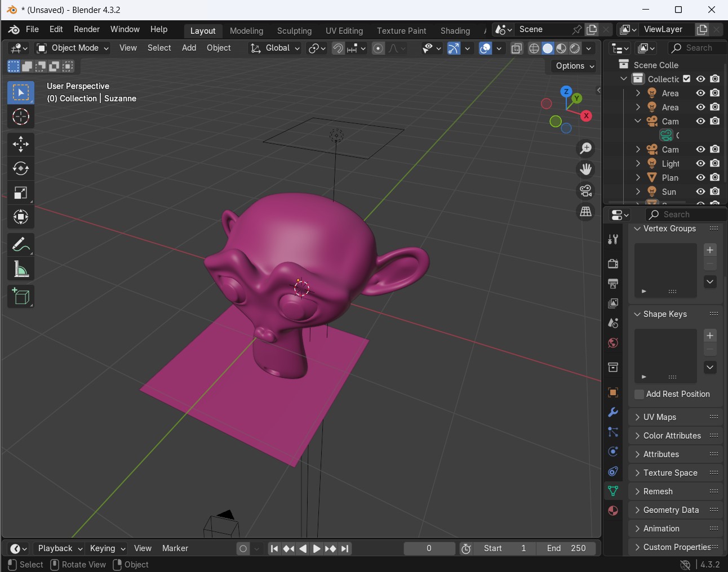This screenshot has width=728, height=572.
Task: Expand the UV Maps panel
Action: coord(675,417)
